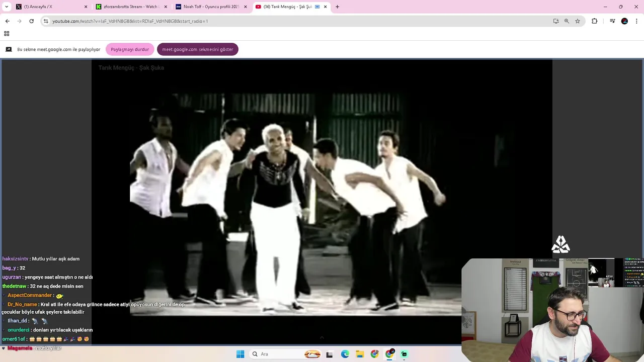Viewport: 644px width, 362px height.
Task: Click meet.google.com sekmesini göster button
Action: tap(197, 49)
